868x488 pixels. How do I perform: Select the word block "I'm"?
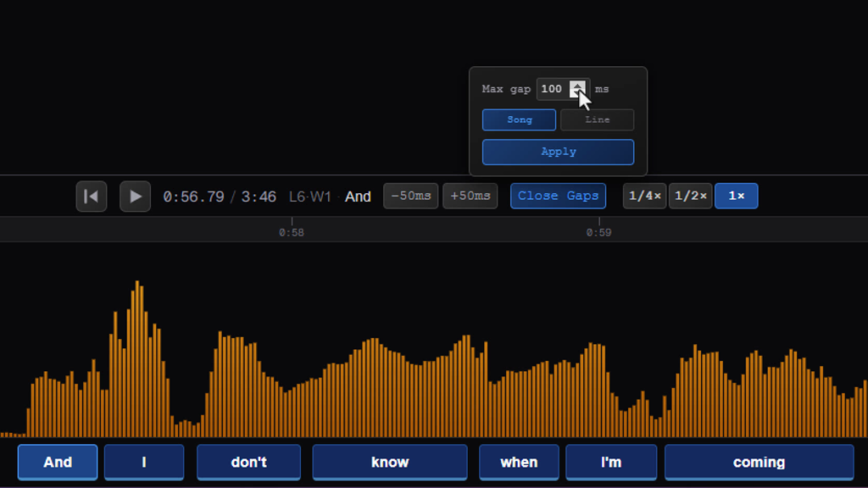[611, 462]
